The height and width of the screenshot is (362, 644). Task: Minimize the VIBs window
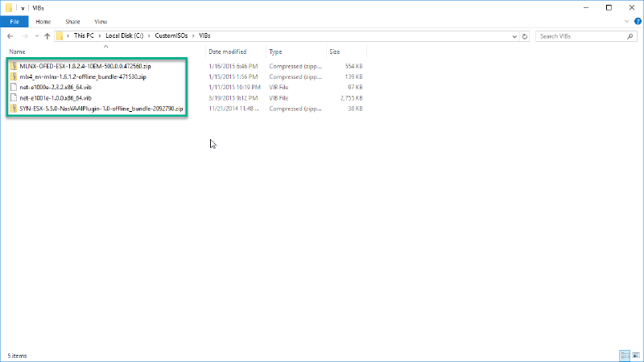point(586,7)
